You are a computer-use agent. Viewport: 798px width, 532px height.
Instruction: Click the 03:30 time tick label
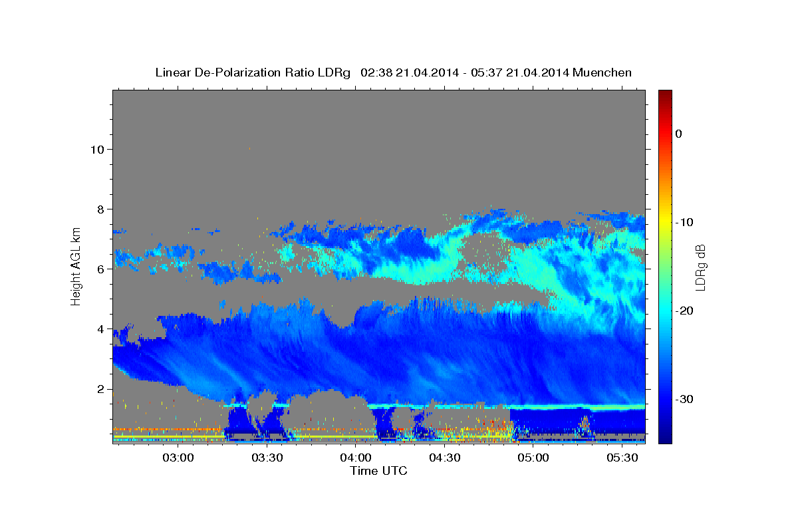pyautogui.click(x=267, y=458)
